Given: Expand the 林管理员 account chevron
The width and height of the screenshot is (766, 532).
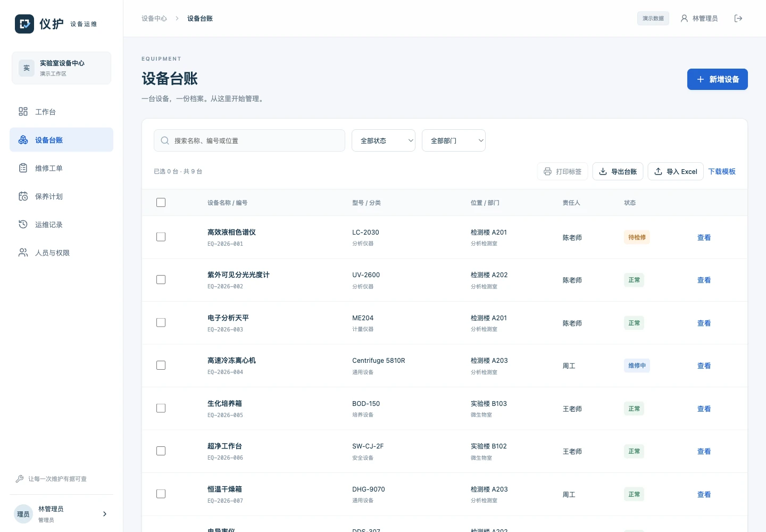Looking at the screenshot, I should pos(105,514).
